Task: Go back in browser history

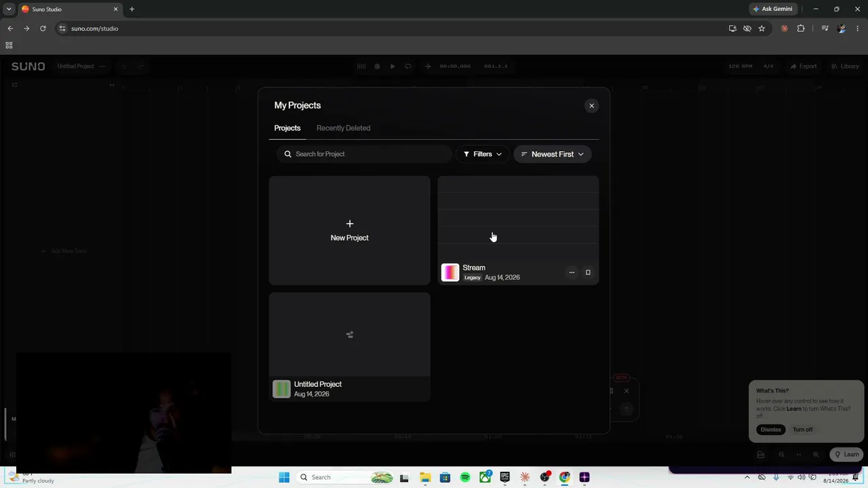Action: [x=10, y=28]
